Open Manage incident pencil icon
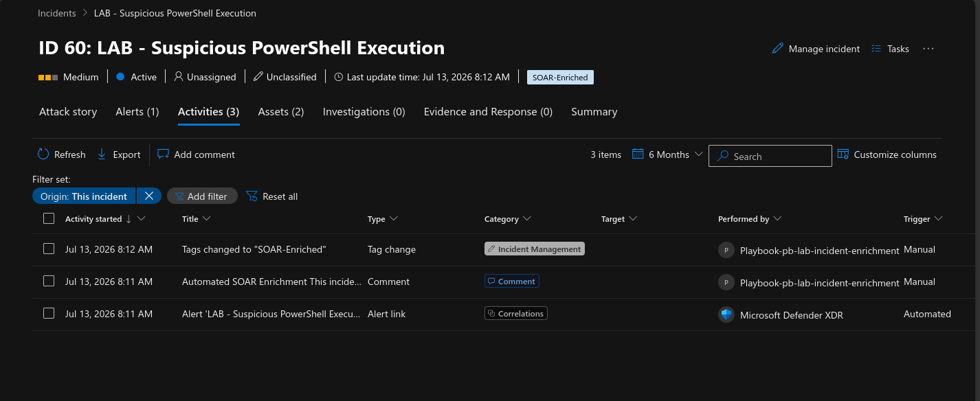The width and height of the screenshot is (980, 401). pyautogui.click(x=778, y=49)
